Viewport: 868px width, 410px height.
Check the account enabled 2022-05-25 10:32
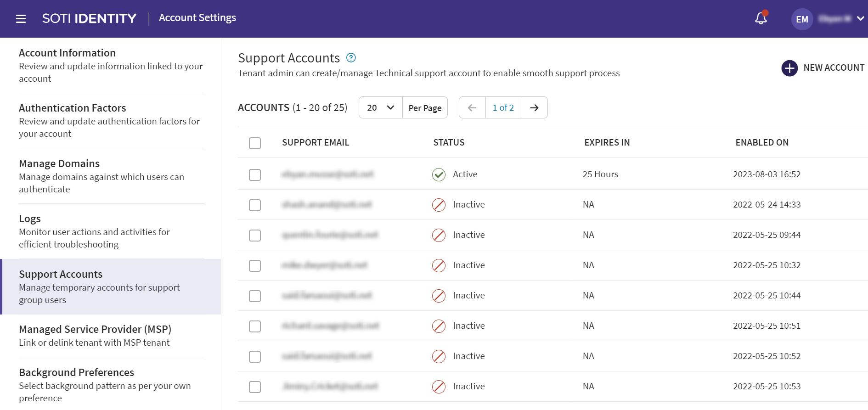[x=255, y=265]
